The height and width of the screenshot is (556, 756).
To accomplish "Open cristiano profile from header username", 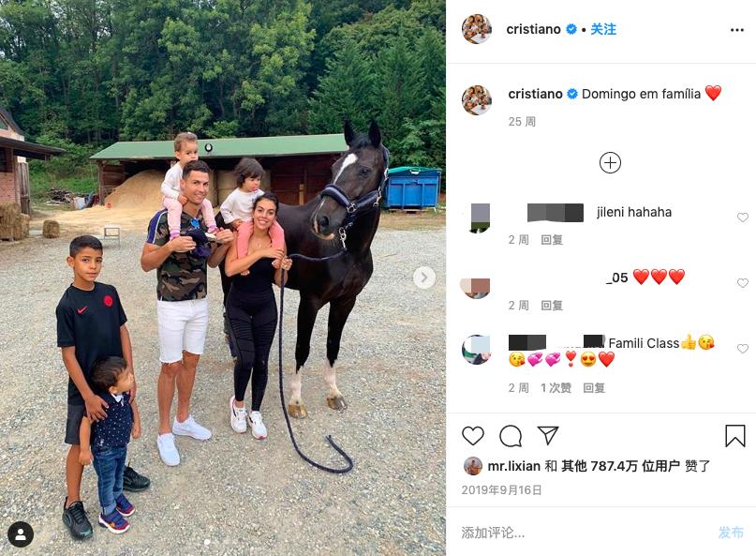I will click(x=533, y=29).
